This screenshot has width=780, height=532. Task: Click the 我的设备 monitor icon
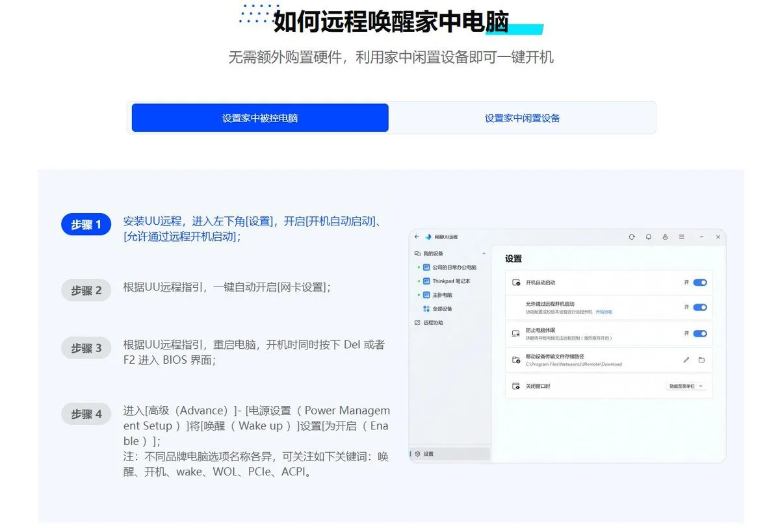click(x=417, y=253)
